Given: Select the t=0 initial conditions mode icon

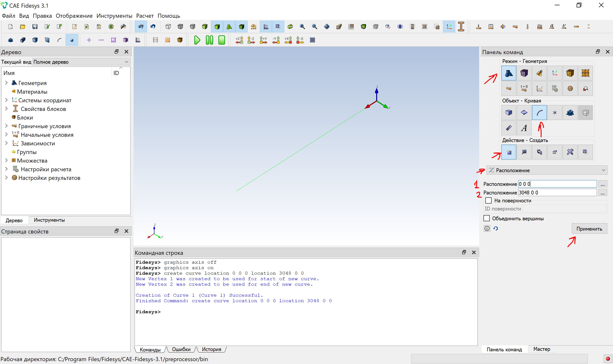Looking at the screenshot, I should pyautogui.click(x=524, y=88).
